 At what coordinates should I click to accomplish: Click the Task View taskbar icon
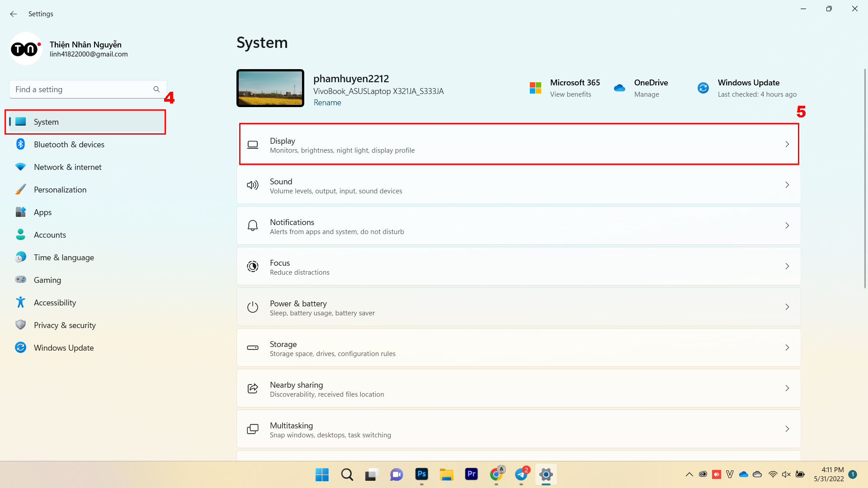(x=372, y=474)
